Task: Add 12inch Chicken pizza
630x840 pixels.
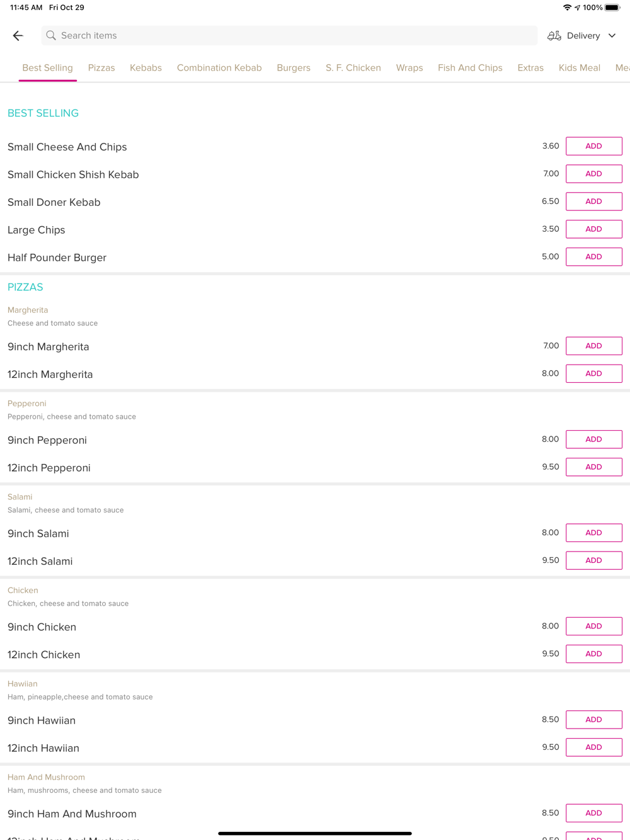Action: click(x=593, y=654)
